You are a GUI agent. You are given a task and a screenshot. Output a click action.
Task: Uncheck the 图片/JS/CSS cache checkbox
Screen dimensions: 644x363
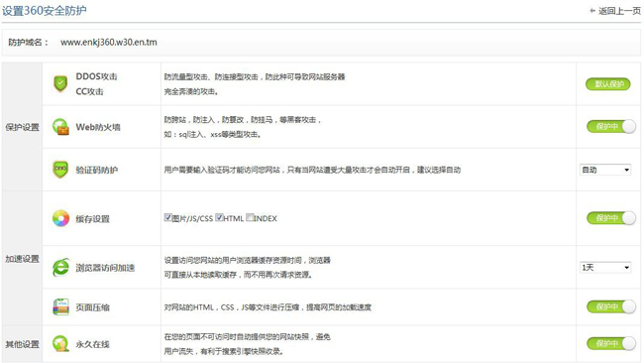(x=167, y=217)
